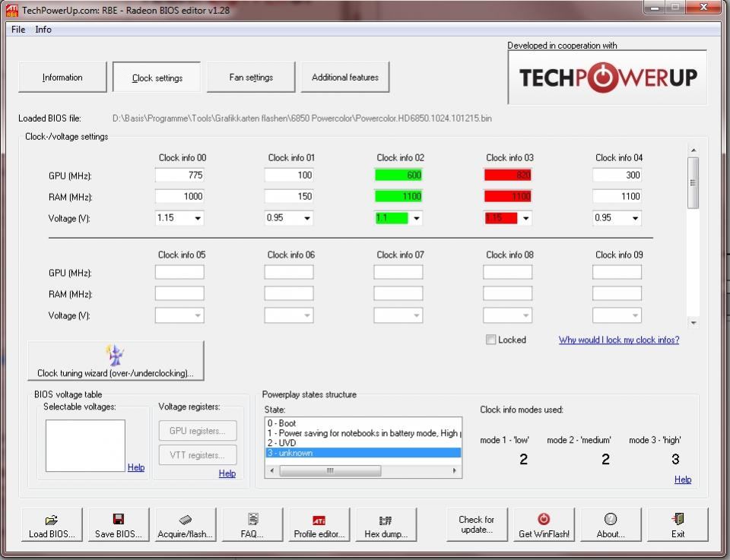The image size is (730, 560).
Task: Click Clock info 00 RAM MHz field
Action: (179, 196)
